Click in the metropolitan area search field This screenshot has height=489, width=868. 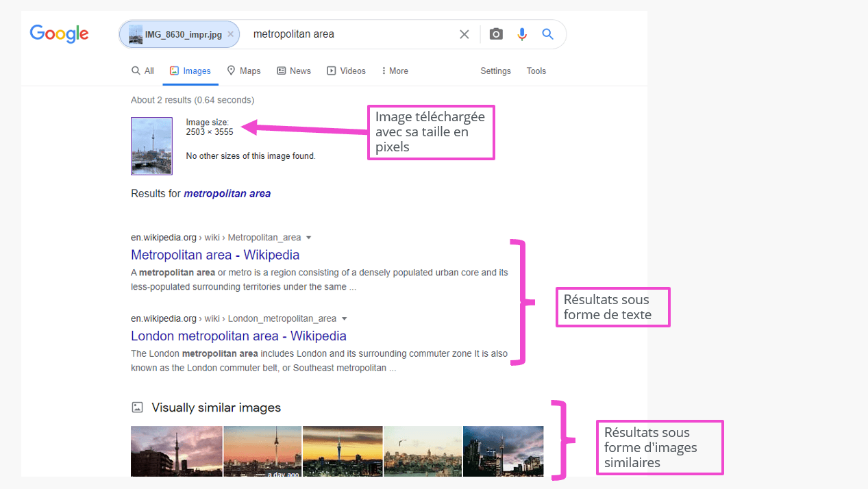coord(349,34)
